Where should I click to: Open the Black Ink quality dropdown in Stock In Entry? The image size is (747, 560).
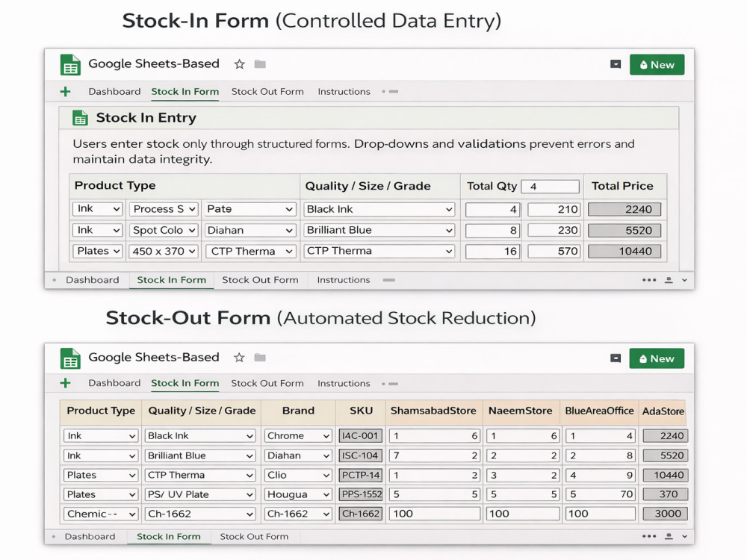point(379,210)
